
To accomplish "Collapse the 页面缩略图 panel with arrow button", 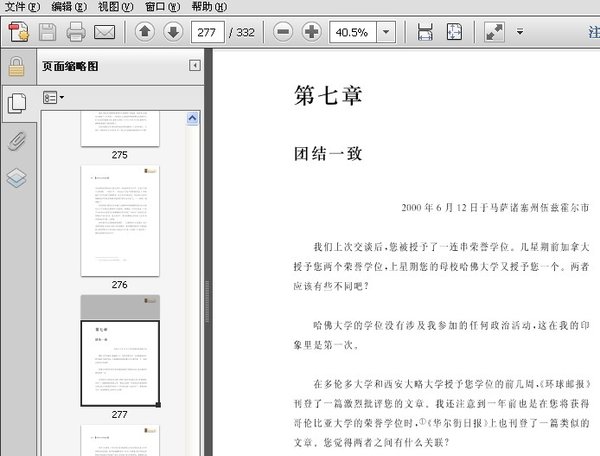I will point(194,66).
